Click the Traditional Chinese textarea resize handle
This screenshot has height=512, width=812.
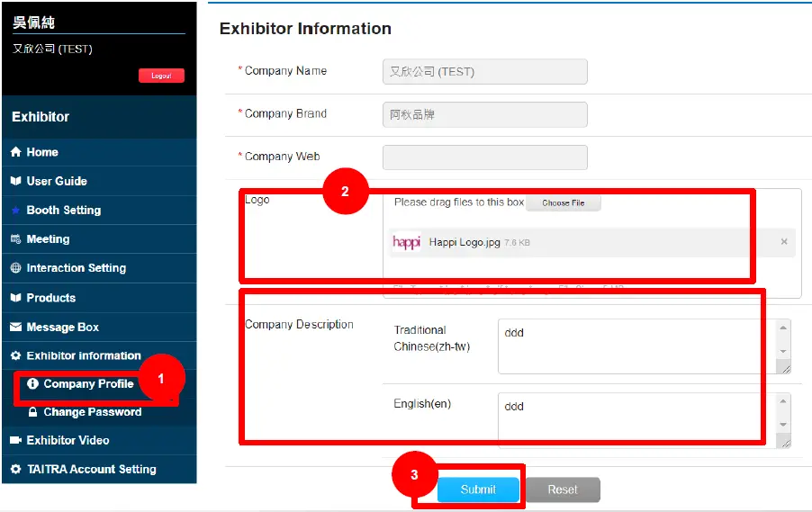(786, 369)
